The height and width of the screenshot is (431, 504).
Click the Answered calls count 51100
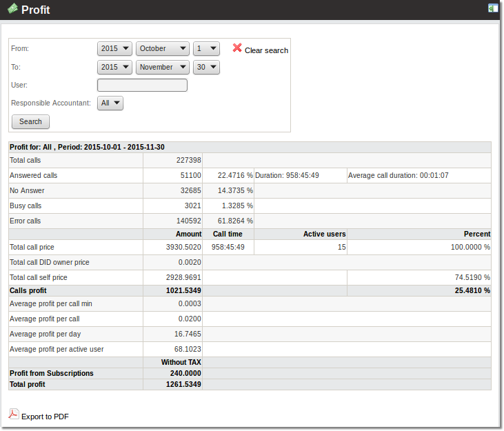coord(190,176)
